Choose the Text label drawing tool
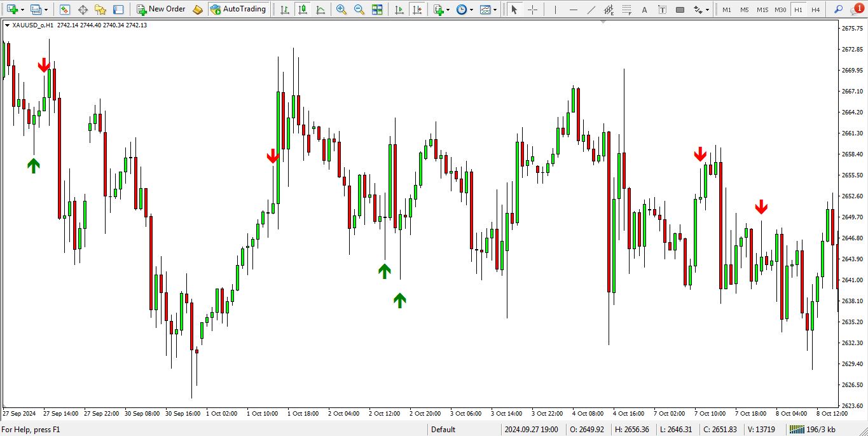The height and width of the screenshot is (436, 868). (x=645, y=10)
